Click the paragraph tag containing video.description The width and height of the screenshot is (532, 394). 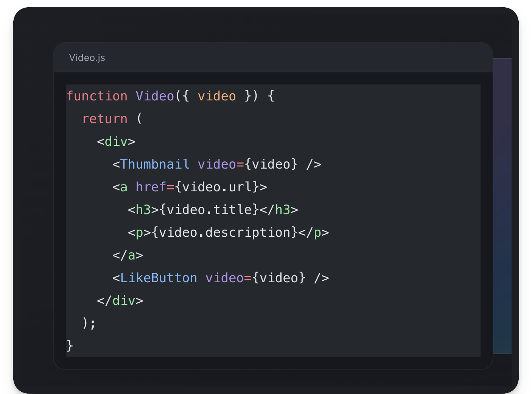click(138, 232)
